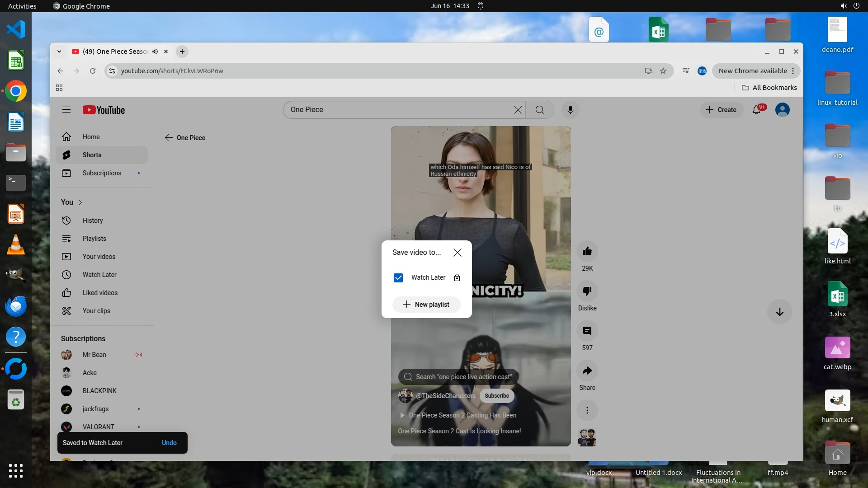Click the voice search microphone icon

[x=570, y=110]
